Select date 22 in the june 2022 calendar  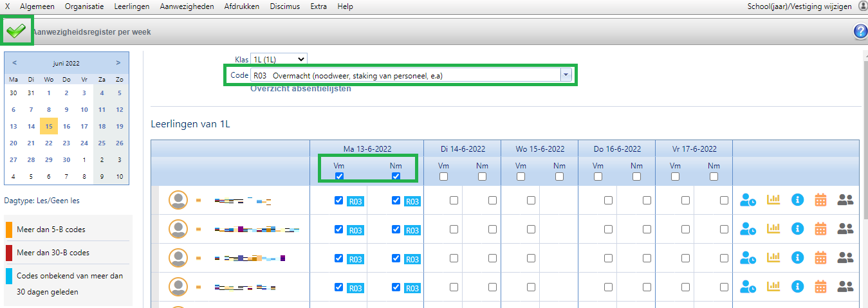(49, 143)
